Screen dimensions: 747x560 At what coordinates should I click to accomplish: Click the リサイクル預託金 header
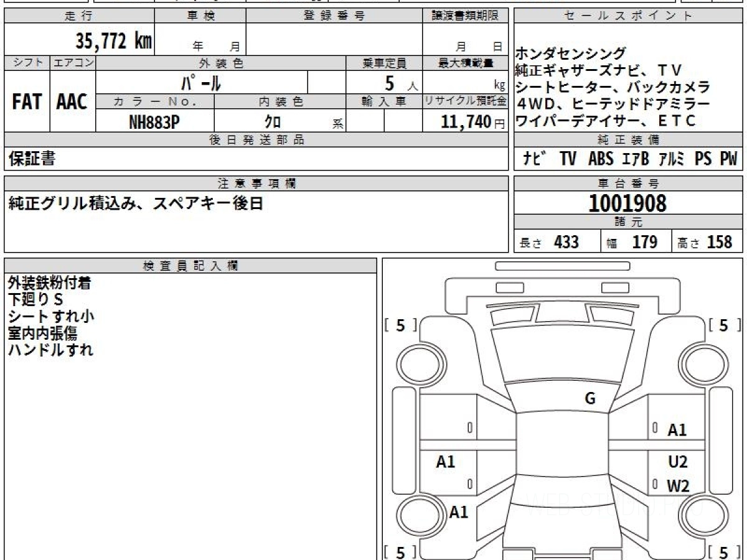point(465,101)
